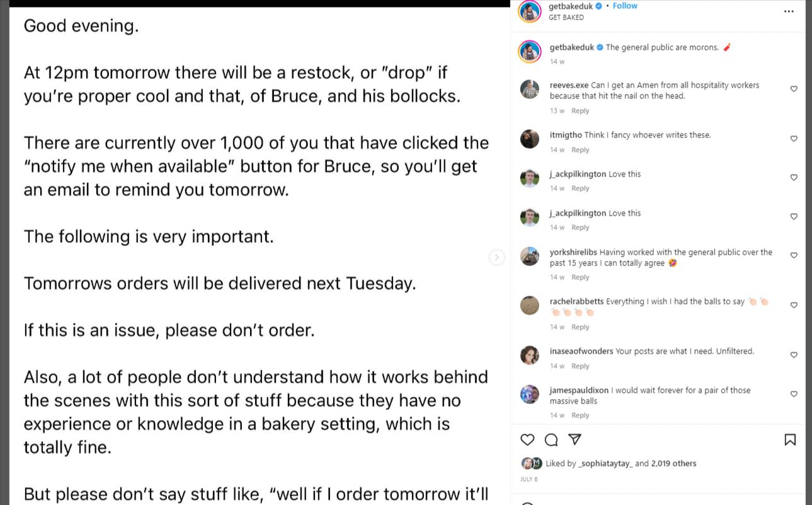Reply to inaseaofwonders comment
Screen dimensions: 812x505
580,366
